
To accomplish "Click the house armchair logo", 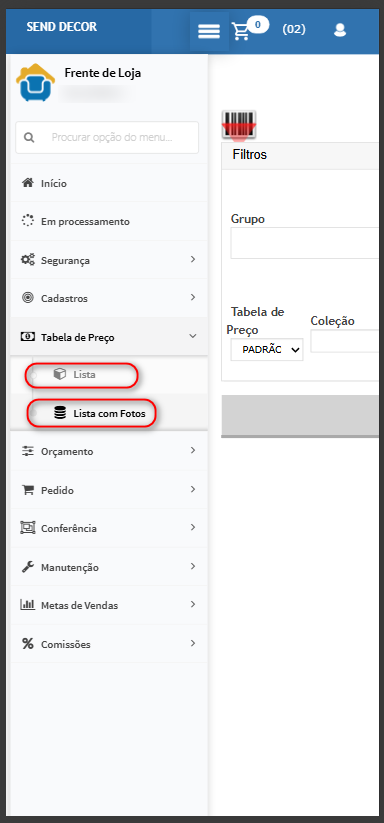I will point(35,82).
